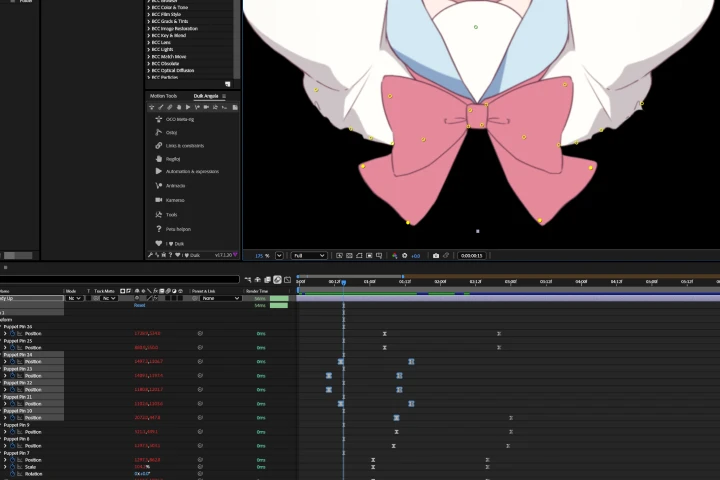Viewport: 720px width, 480px height.
Task: Click reset exposure icon in viewer bar
Action: tap(405, 255)
